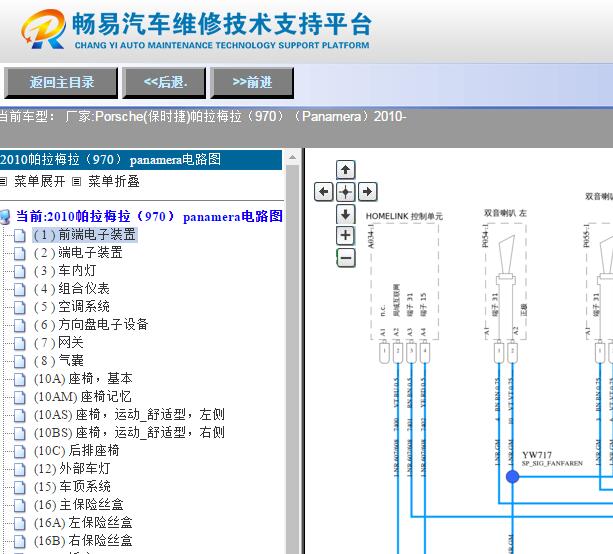The image size is (613, 554).
Task: Click the 返回主目录 button
Action: 61,82
